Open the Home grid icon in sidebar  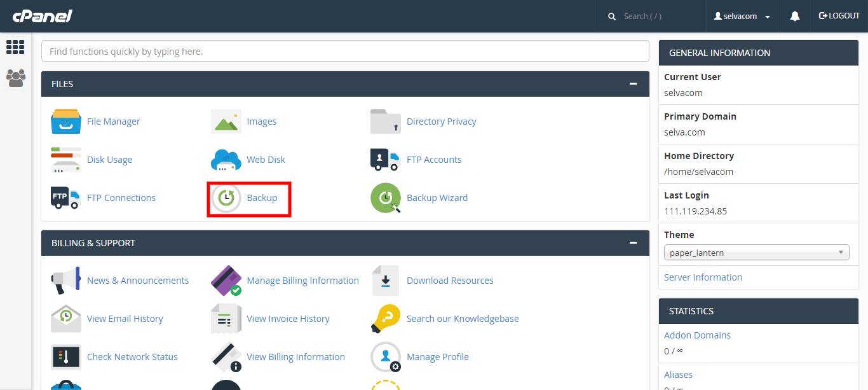pyautogui.click(x=15, y=47)
